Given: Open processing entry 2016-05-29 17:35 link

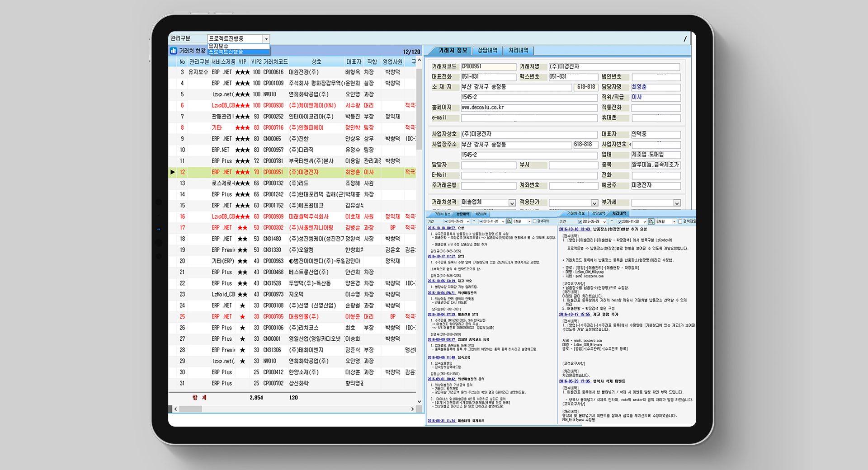Looking at the screenshot, I should pyautogui.click(x=575, y=381).
